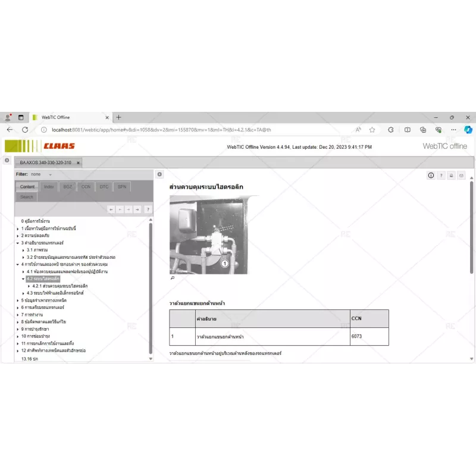
Task: Open the Search tab
Action: point(27,197)
